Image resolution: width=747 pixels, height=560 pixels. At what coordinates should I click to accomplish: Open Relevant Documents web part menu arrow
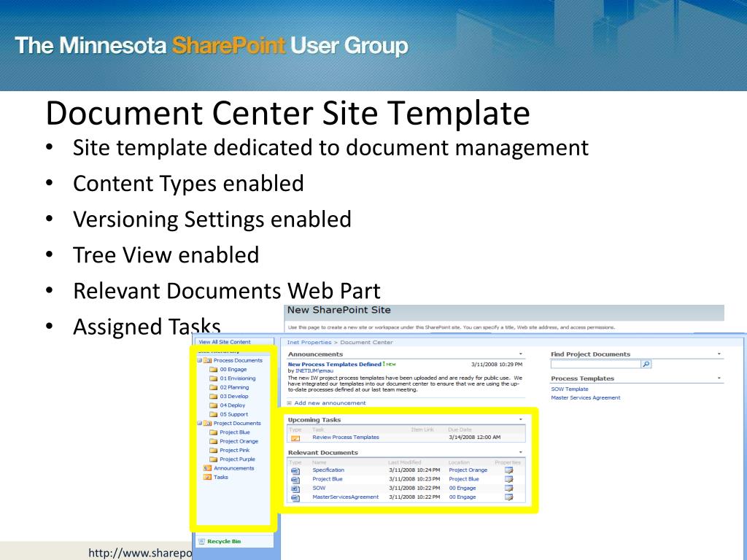(x=521, y=452)
